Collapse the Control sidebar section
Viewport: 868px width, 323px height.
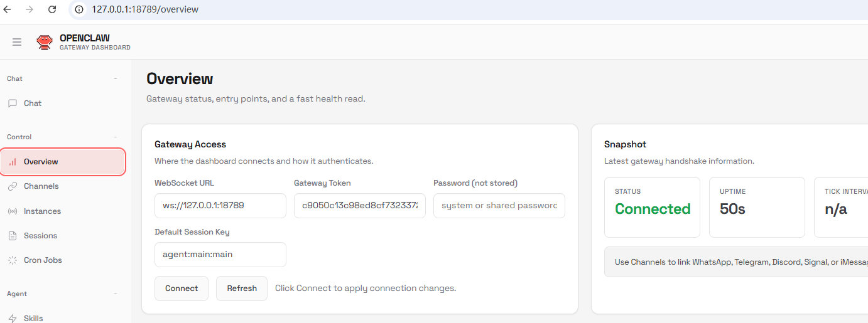click(x=116, y=137)
